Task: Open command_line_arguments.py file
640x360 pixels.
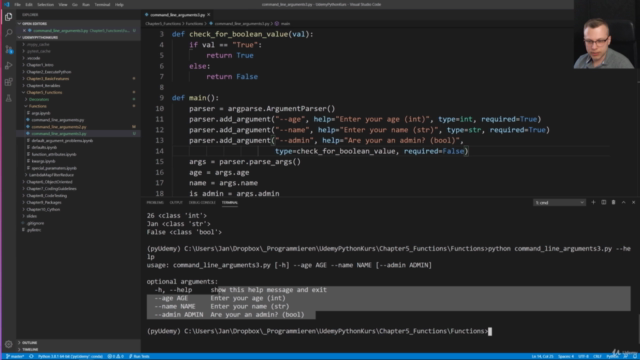Action: 58,120
